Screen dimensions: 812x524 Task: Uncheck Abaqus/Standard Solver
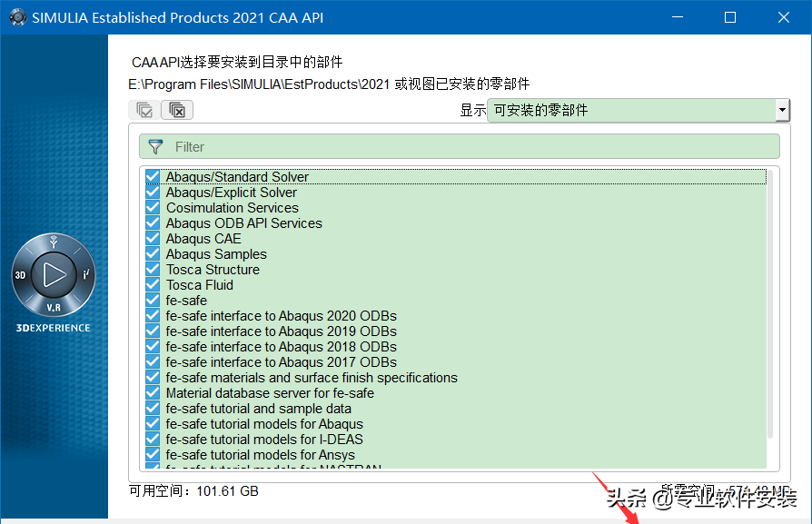coord(152,176)
